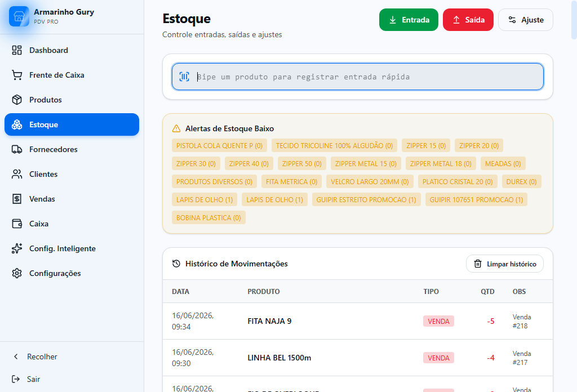
Task: Click the BOBINA PLASTICA (0) tag
Action: click(x=208, y=218)
